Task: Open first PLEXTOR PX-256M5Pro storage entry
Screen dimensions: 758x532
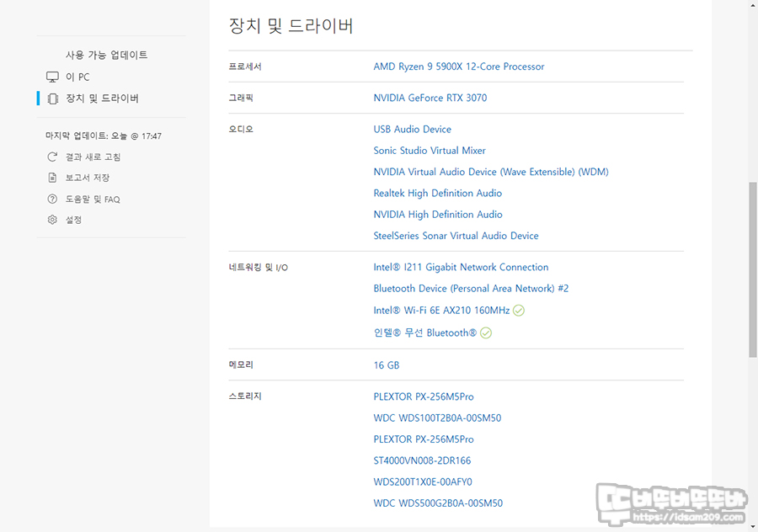Action: click(424, 396)
